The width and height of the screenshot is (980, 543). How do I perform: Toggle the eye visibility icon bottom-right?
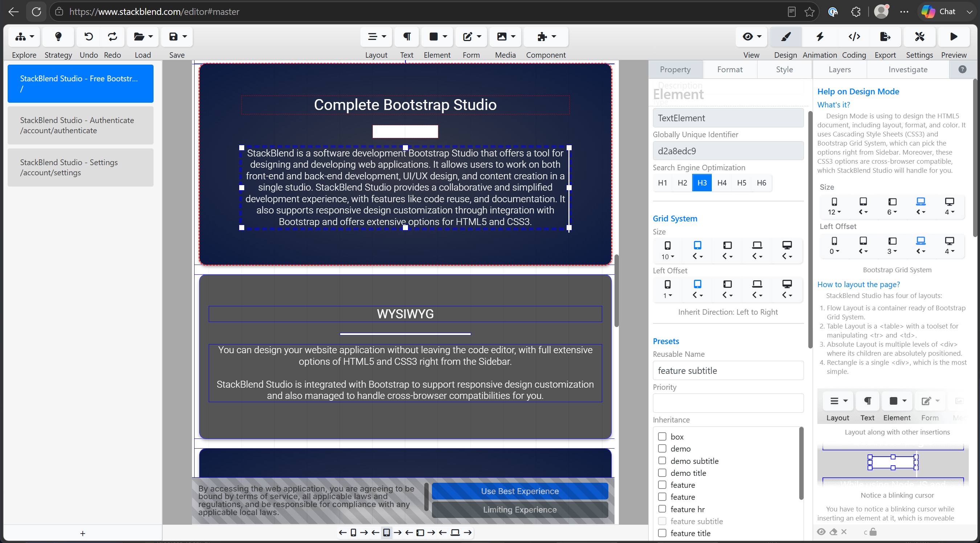[821, 532]
